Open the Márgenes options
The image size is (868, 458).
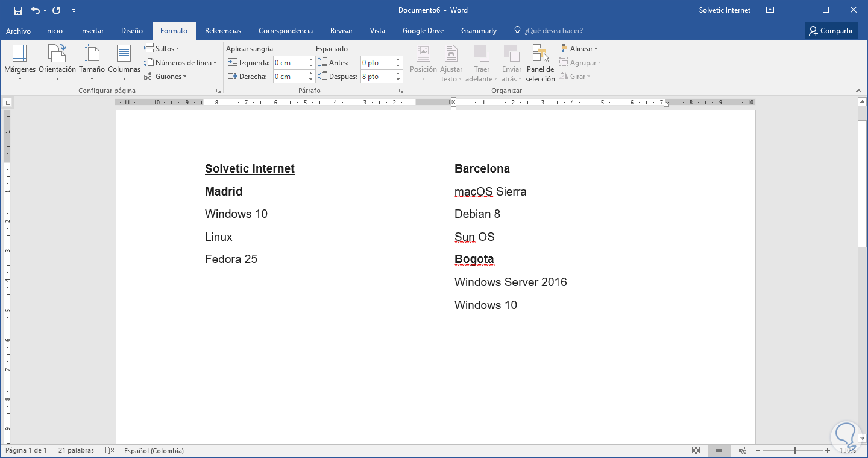coord(20,63)
